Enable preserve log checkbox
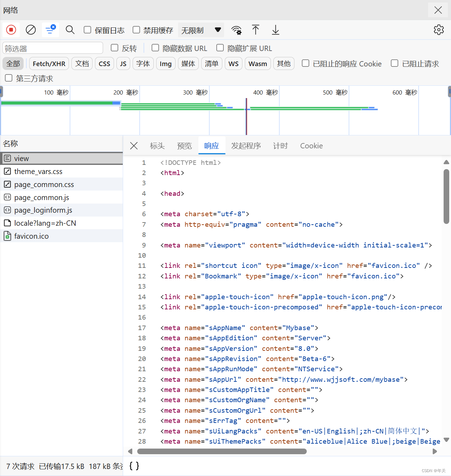This screenshot has height=476, width=451. pos(87,30)
